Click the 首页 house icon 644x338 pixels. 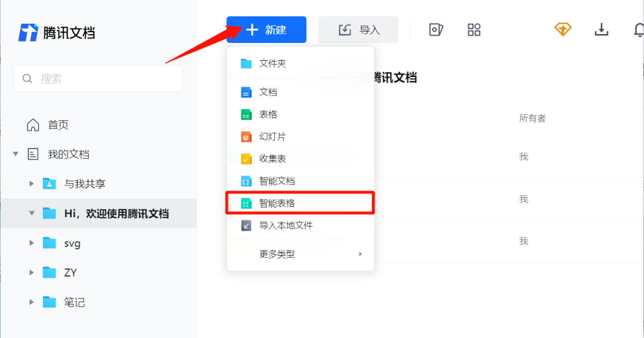click(x=33, y=125)
